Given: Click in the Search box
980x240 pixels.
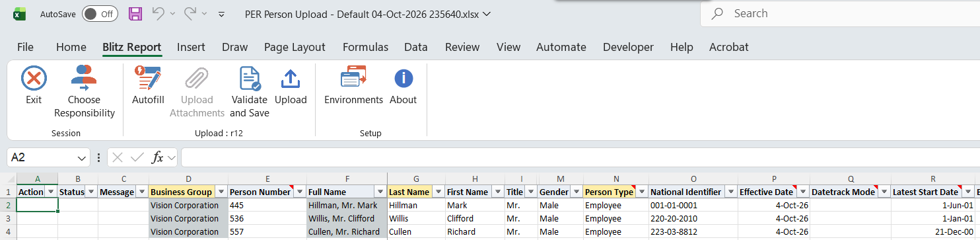Looking at the screenshot, I should [x=840, y=13].
